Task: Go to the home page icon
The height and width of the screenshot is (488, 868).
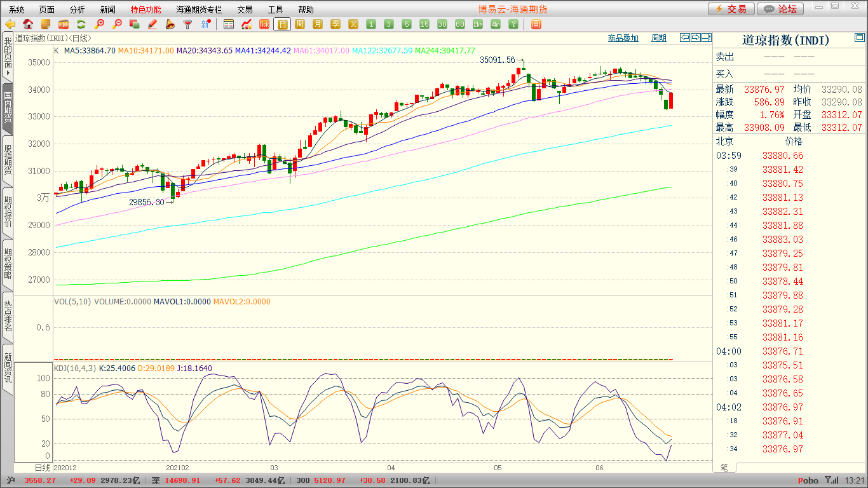Action: point(28,24)
